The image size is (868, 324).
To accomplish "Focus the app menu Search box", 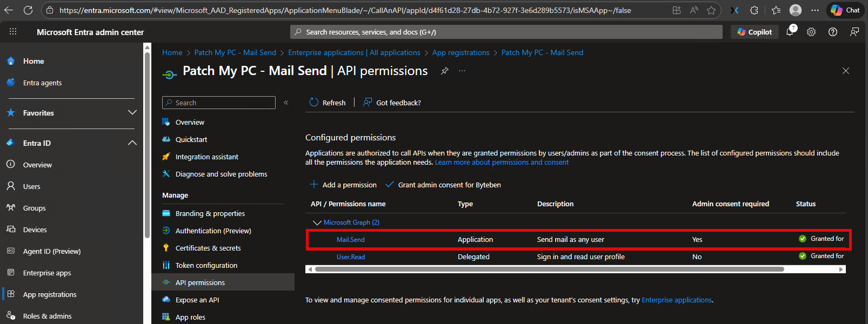I will click(219, 103).
